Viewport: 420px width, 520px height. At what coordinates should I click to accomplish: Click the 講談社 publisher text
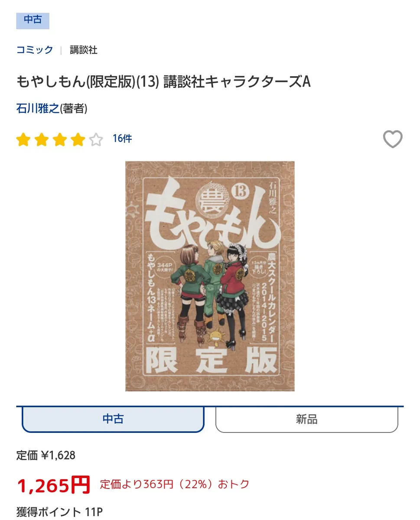point(84,50)
